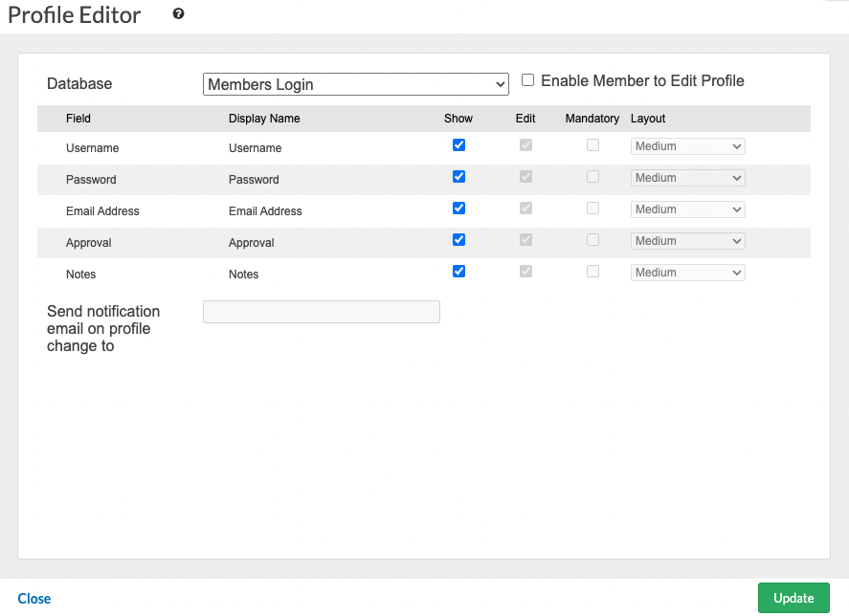Click the Database label
The width and height of the screenshot is (849, 616).
pyautogui.click(x=79, y=83)
